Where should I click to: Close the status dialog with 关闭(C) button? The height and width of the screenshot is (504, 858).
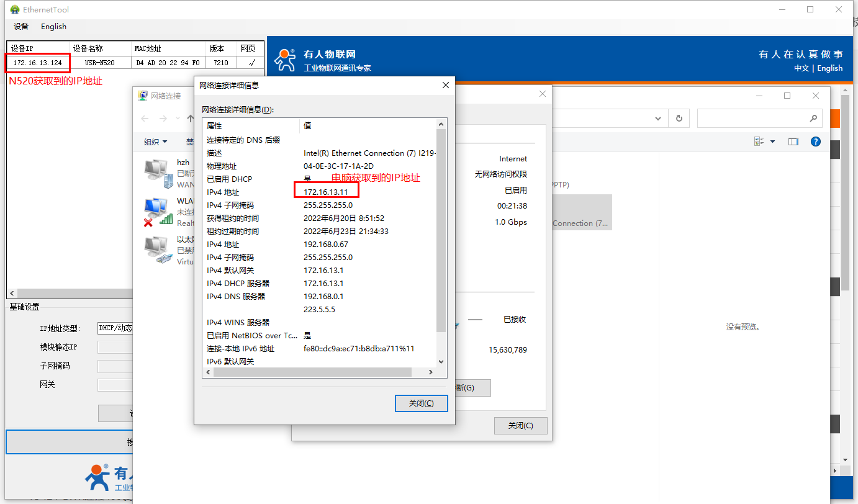coord(520,426)
